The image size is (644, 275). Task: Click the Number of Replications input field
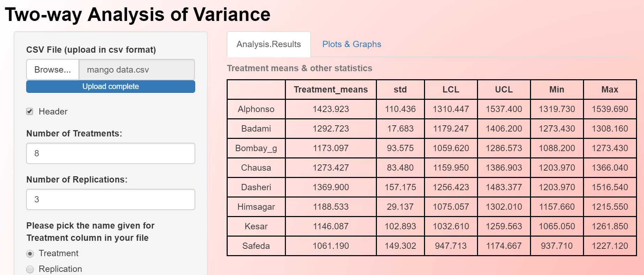tap(111, 200)
